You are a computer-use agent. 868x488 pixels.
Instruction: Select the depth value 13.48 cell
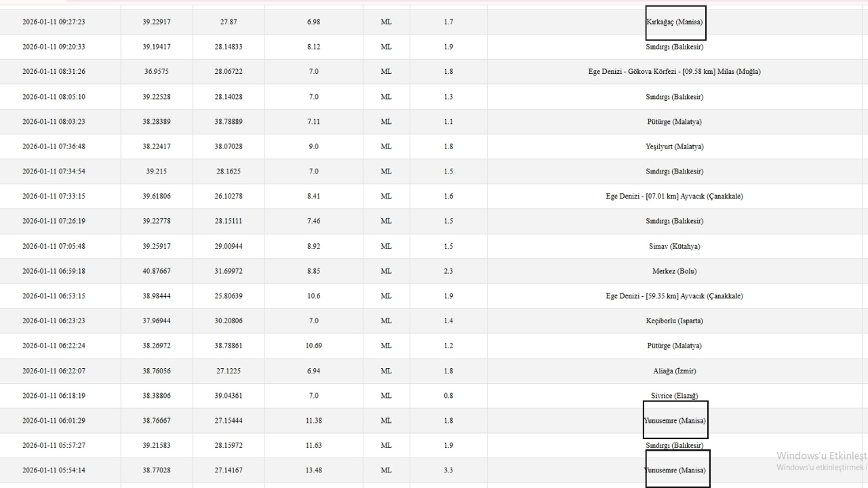click(x=313, y=470)
